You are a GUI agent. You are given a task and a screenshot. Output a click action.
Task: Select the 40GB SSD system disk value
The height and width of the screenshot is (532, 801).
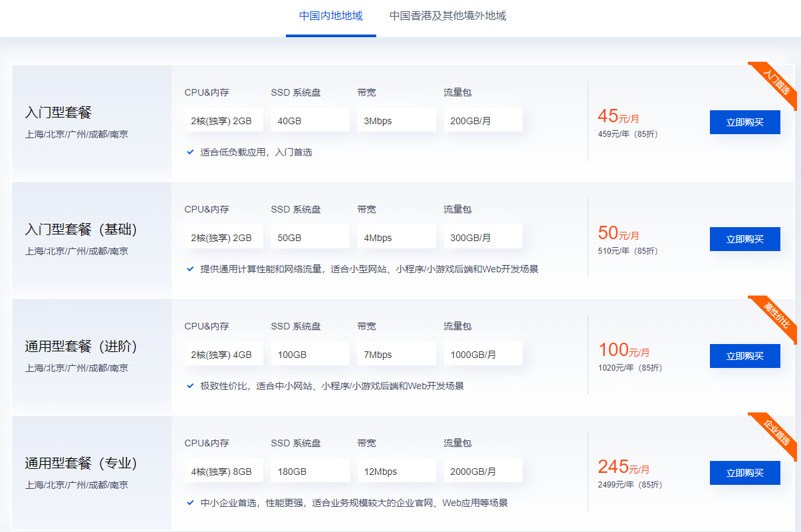coord(310,121)
